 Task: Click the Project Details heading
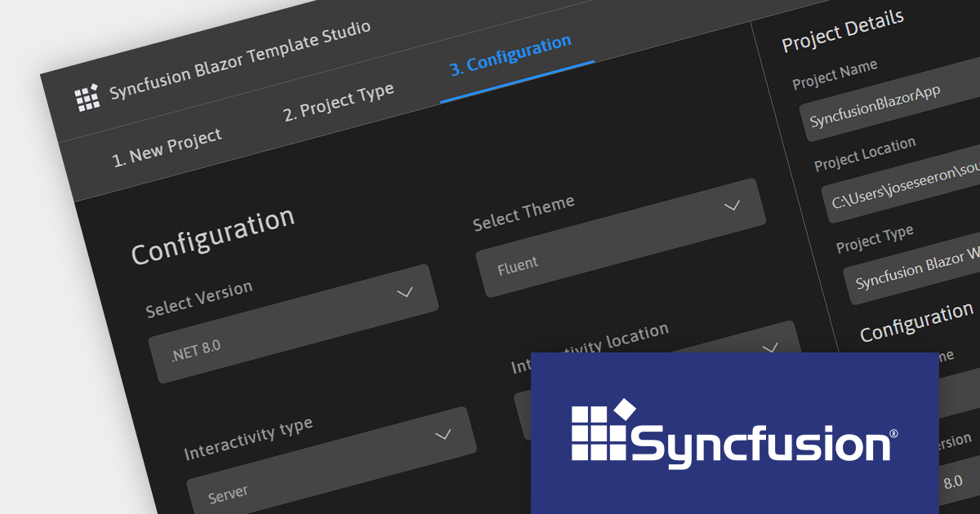pyautogui.click(x=842, y=30)
